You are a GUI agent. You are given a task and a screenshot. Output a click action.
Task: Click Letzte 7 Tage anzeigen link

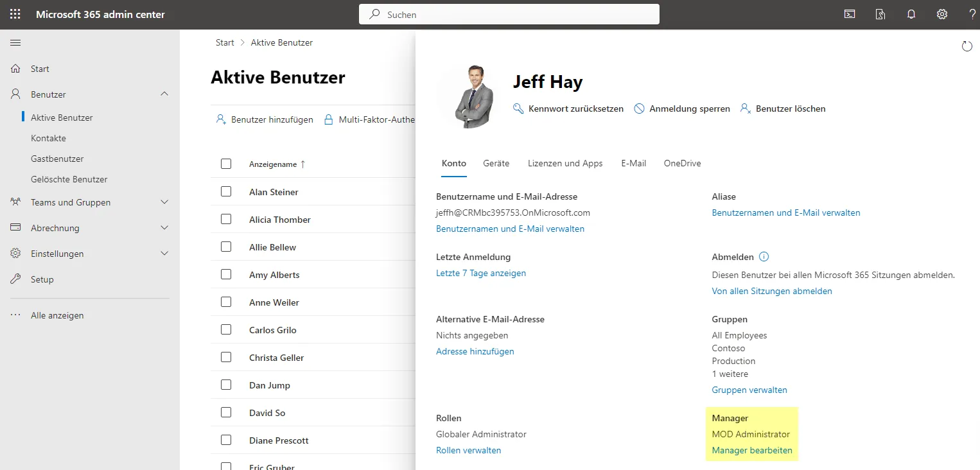tap(481, 273)
